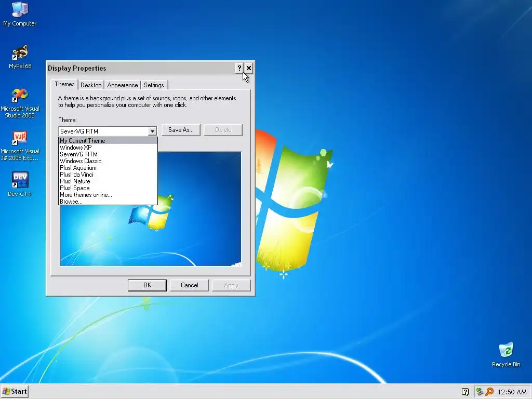Choose Browse... in theme list
This screenshot has width=532, height=399.
coord(108,202)
